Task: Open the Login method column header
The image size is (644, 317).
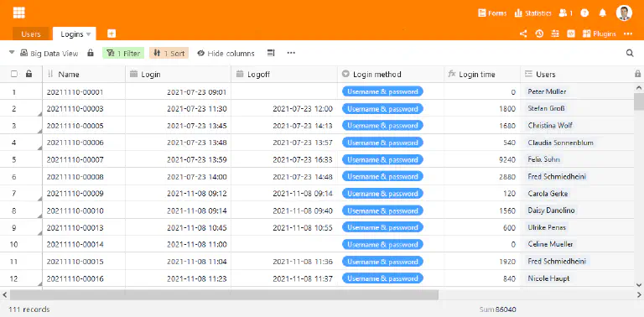Action: point(391,75)
